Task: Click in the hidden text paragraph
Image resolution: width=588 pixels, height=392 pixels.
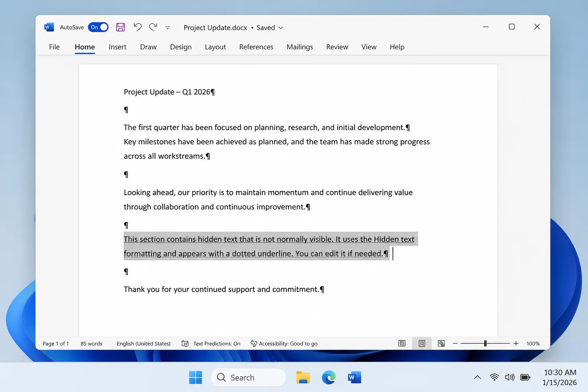Action: coord(269,246)
